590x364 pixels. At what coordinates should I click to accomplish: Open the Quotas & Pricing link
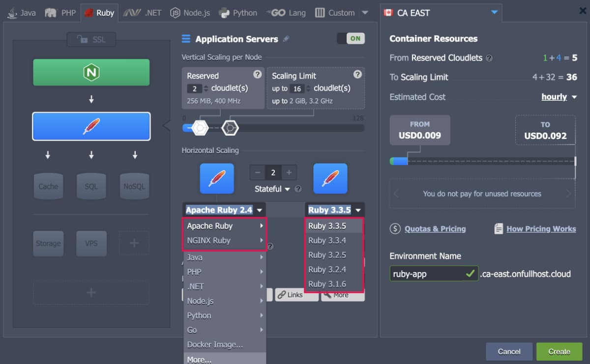coord(435,228)
